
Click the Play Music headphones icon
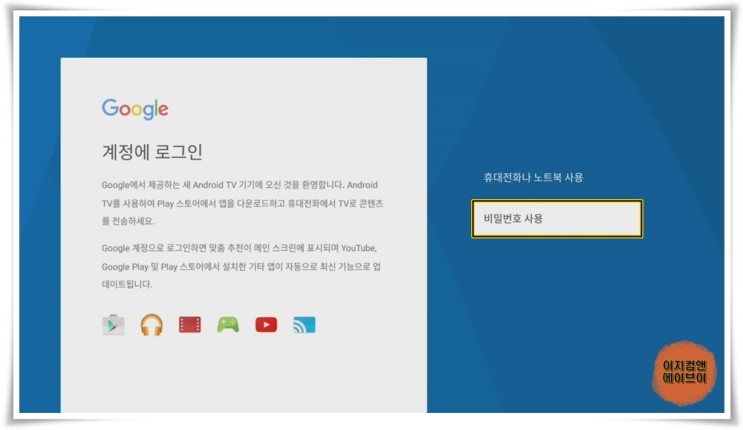point(152,325)
